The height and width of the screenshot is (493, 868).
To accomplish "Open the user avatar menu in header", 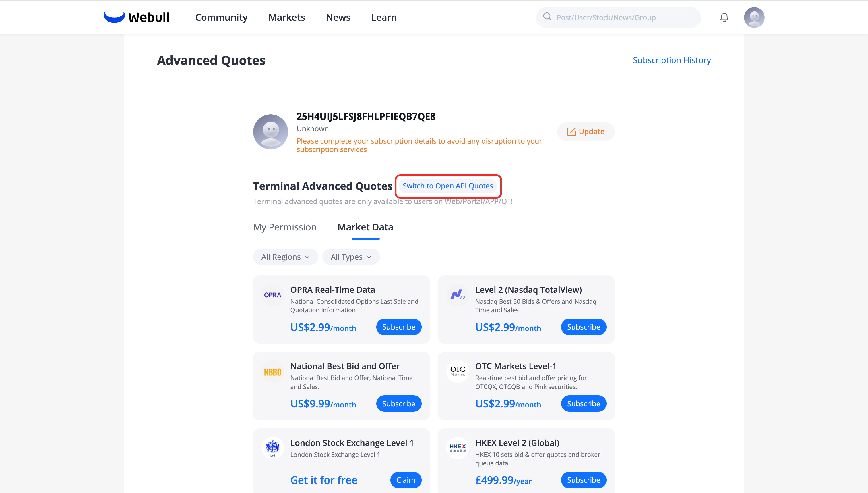I will point(754,17).
